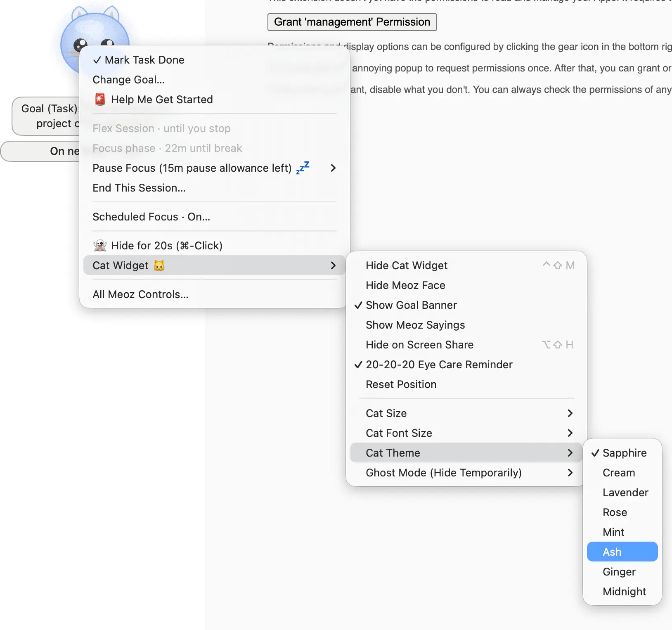
Task: Enable Show Meoz Sayings
Action: point(466,325)
